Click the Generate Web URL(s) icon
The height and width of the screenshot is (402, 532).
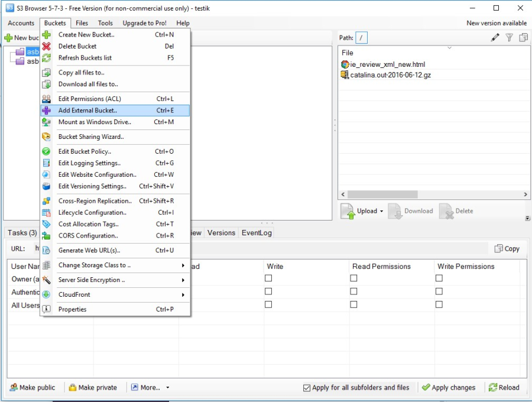pos(47,250)
